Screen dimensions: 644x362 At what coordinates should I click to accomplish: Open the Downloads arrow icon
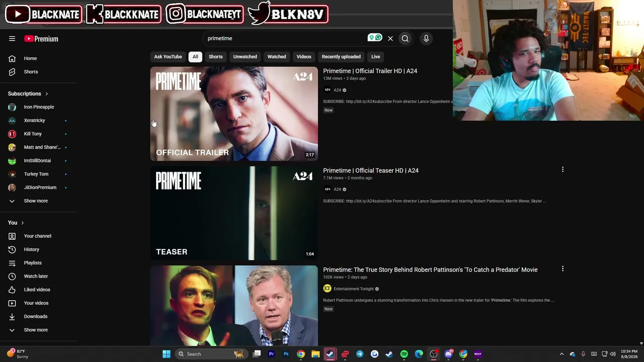point(12,316)
